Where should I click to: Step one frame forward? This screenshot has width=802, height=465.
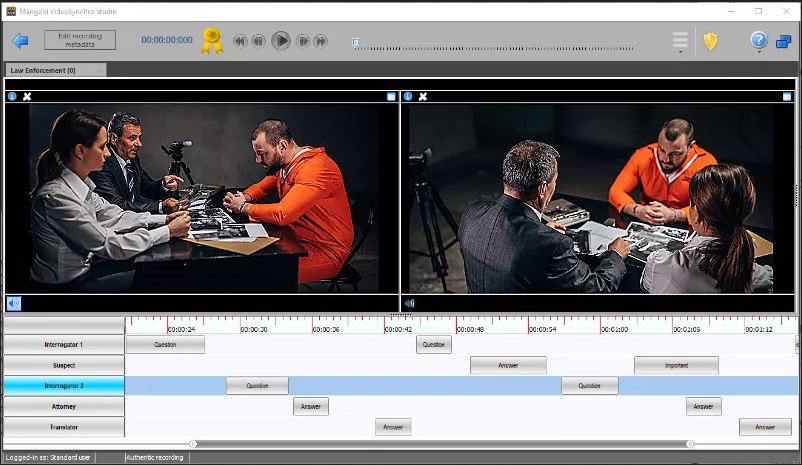pos(303,41)
